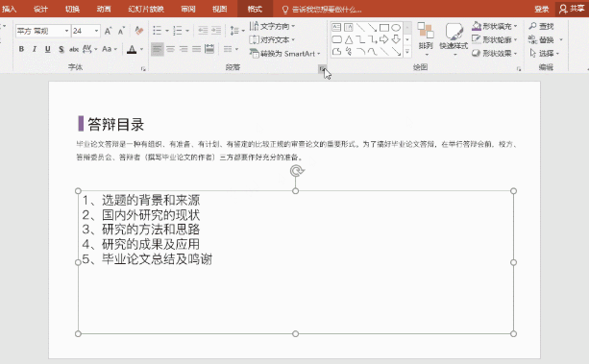Select the oval shape
Image resolution: width=589 pixels, height=364 pixels.
[x=396, y=28]
